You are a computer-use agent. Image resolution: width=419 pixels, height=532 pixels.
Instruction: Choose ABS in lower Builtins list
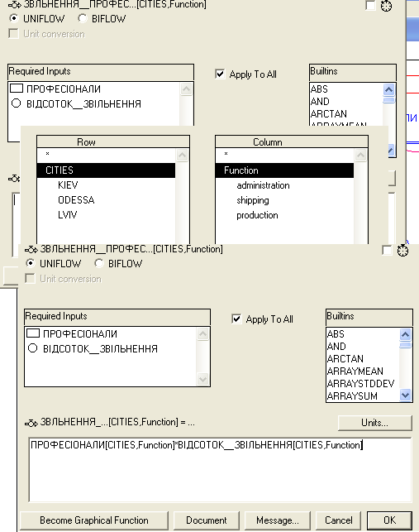(x=336, y=334)
